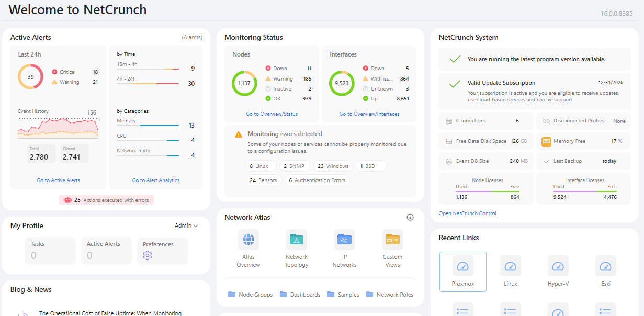Screen dimensions: 644x316
Task: Click the Interfaces Unknown status icon
Action: 366,88
